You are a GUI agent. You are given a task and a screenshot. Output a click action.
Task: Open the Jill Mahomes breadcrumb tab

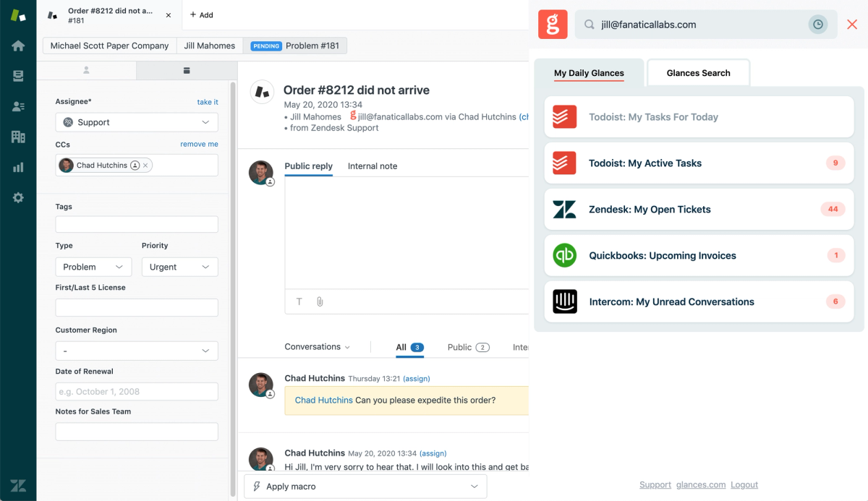tap(210, 46)
